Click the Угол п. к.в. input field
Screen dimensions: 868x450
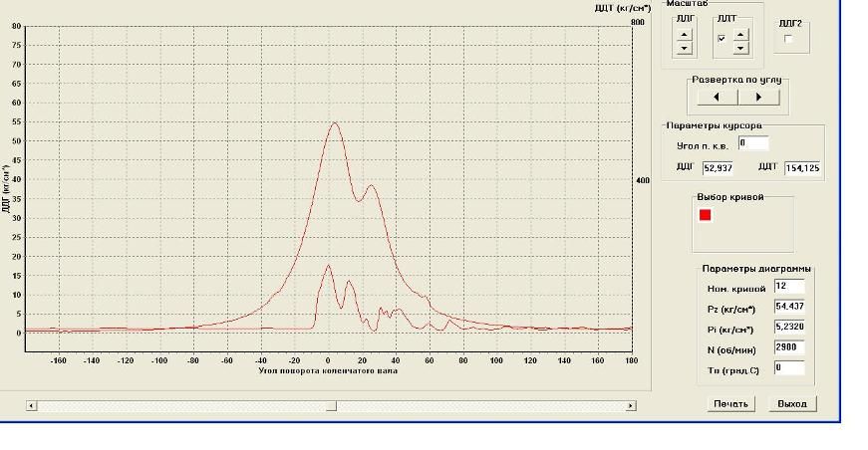coord(752,143)
